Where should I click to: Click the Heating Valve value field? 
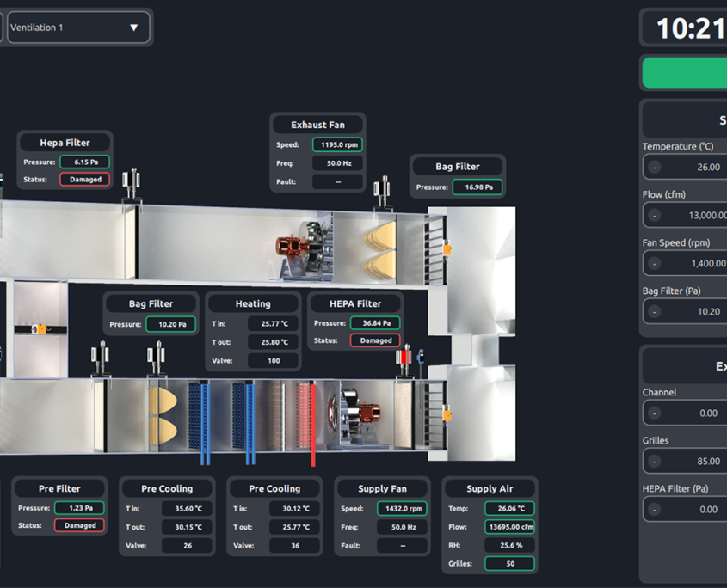pos(274,361)
